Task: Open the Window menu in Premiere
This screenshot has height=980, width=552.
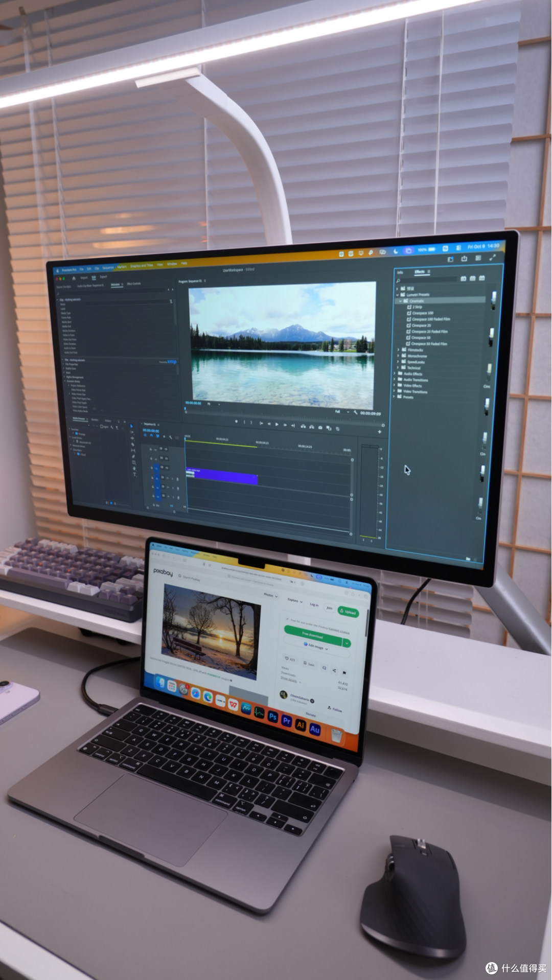Action: tap(172, 264)
